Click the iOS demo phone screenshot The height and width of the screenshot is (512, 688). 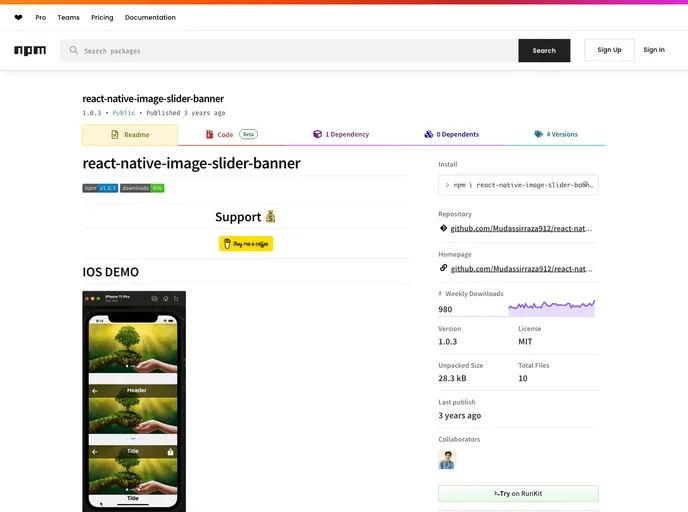point(134,401)
